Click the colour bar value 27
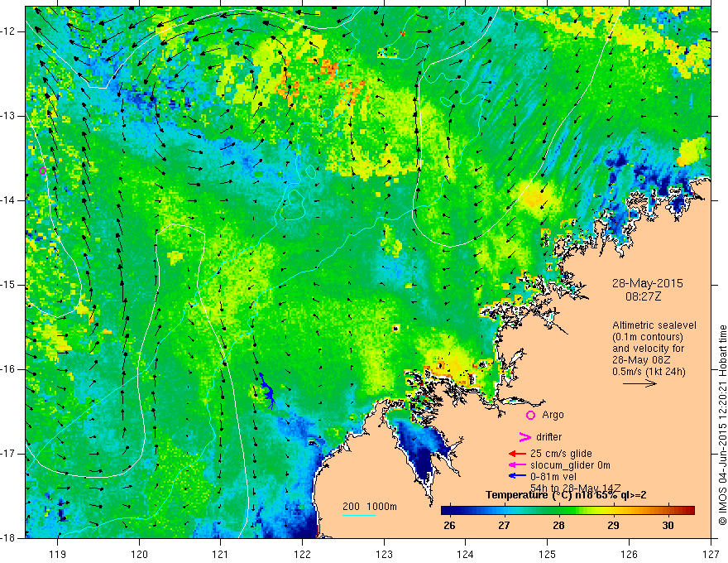Image resolution: width=728 pixels, height=563 pixels. [x=504, y=526]
